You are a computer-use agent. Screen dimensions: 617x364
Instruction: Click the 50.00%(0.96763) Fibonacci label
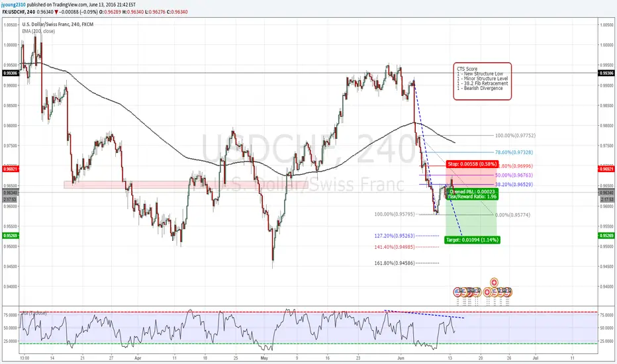514,175
